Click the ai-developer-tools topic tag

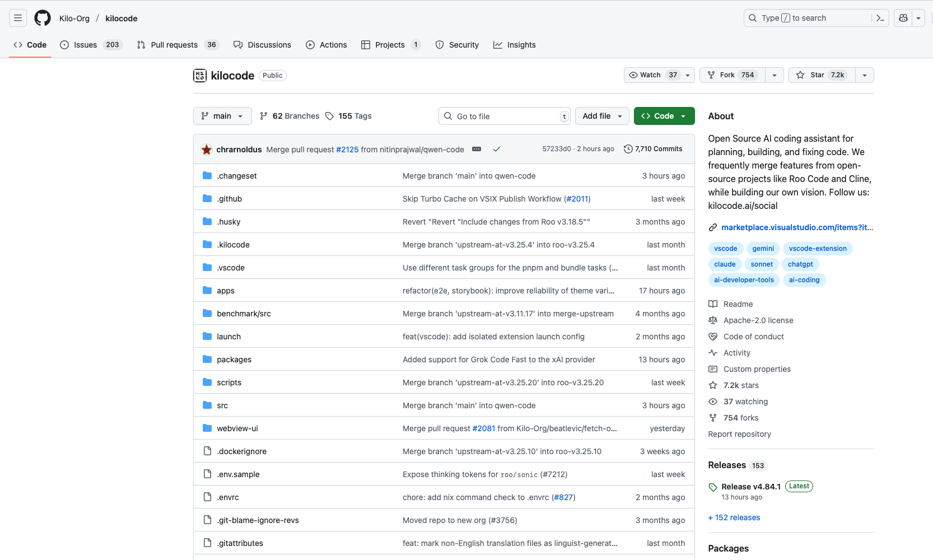(x=744, y=280)
